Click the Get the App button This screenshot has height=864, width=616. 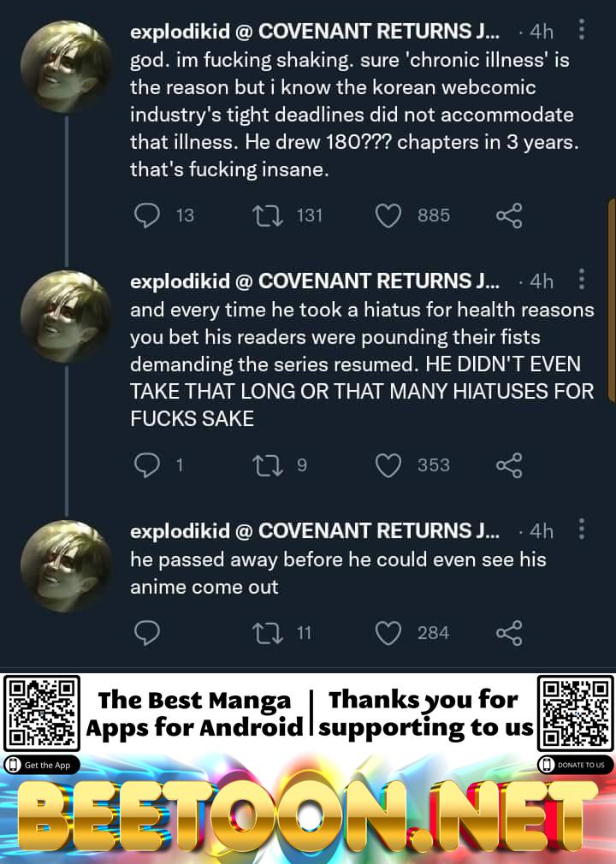43,765
